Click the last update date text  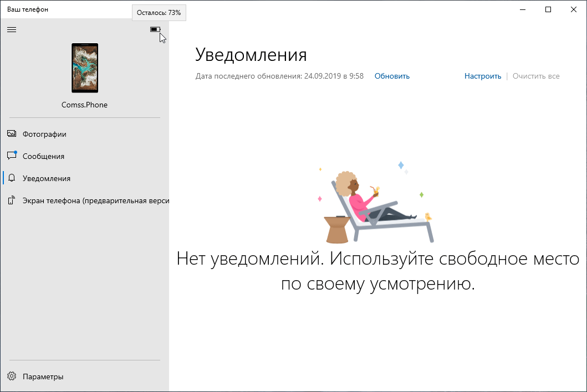pos(279,76)
